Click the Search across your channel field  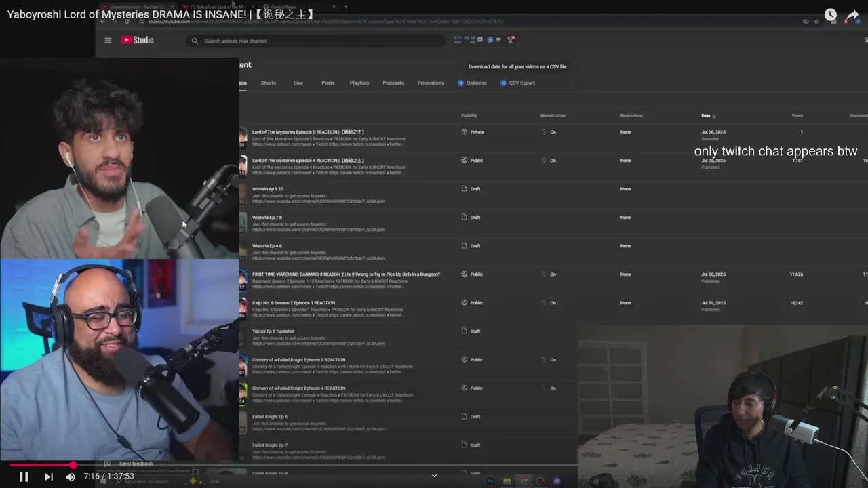point(316,41)
